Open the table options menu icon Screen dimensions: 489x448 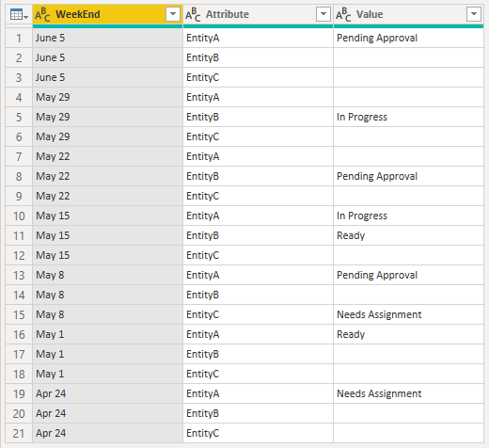(19, 14)
